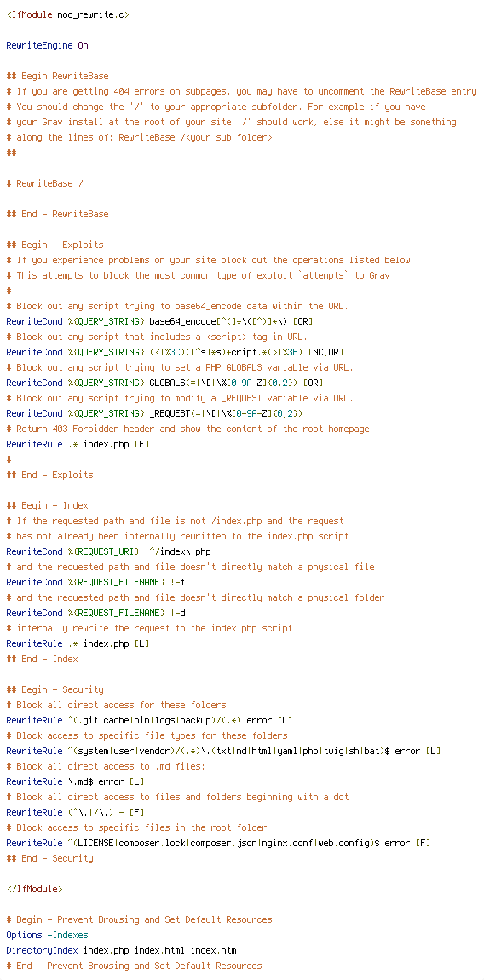The height and width of the screenshot is (980, 484).
Task: Select the RewriteEngine On directive
Action: 47,45
